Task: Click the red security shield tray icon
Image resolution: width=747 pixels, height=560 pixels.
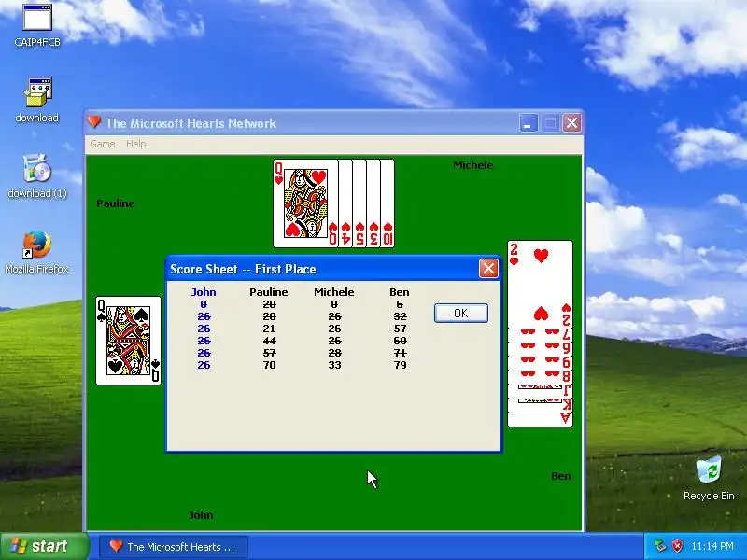Action: [677, 546]
